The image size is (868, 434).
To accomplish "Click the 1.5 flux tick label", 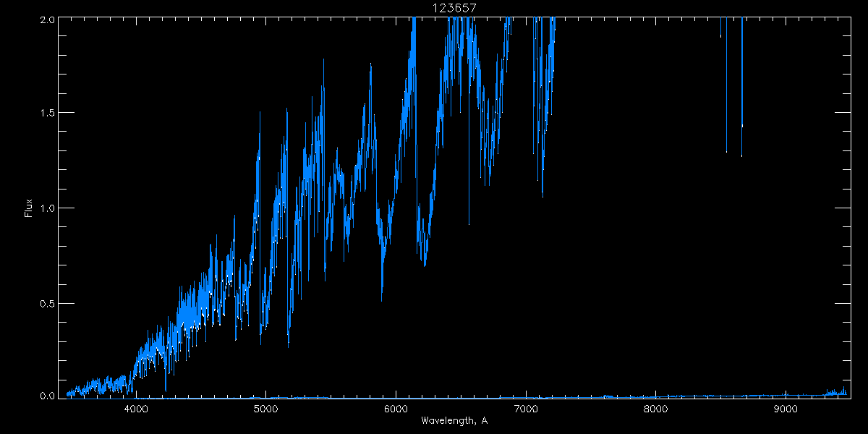I will 46,114.
